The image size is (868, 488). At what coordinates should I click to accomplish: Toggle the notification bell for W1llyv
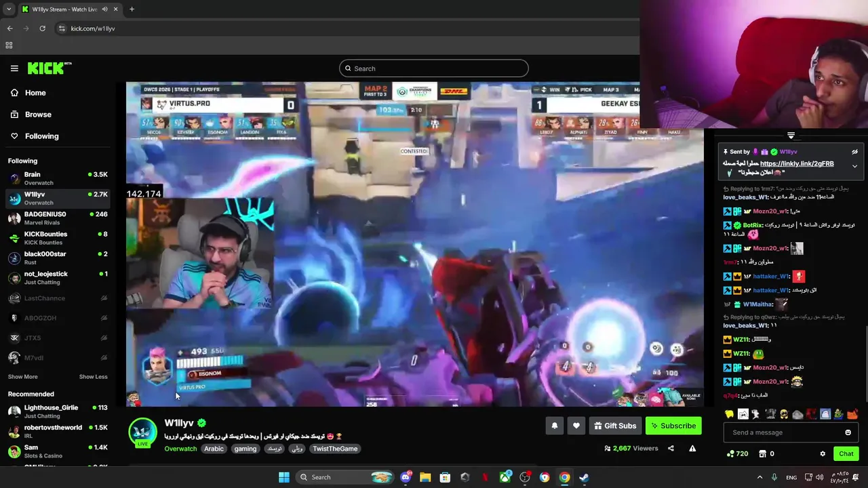[x=554, y=426]
